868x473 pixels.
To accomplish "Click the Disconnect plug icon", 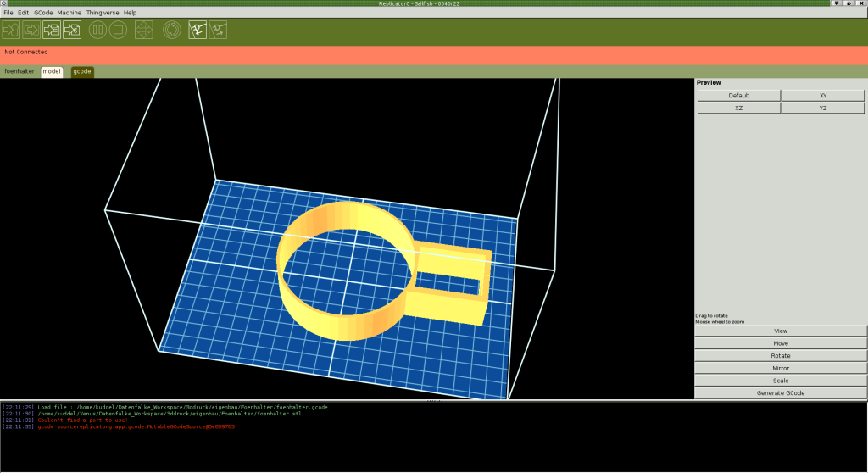I will pyautogui.click(x=218, y=30).
